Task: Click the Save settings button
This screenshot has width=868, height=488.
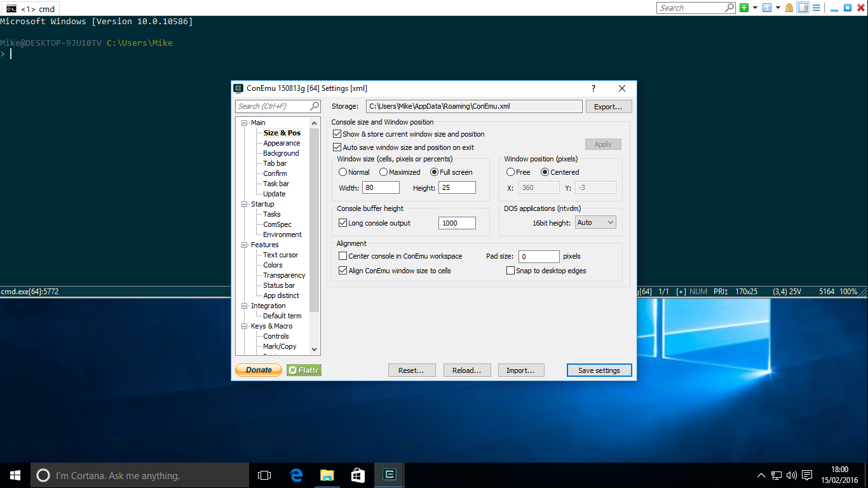Action: coord(599,370)
